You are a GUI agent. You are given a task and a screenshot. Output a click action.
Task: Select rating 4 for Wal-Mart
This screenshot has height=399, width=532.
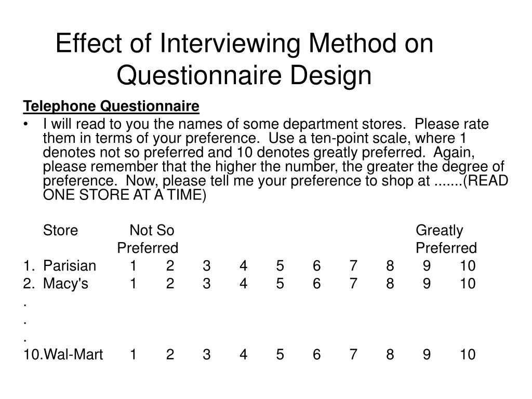click(x=243, y=354)
